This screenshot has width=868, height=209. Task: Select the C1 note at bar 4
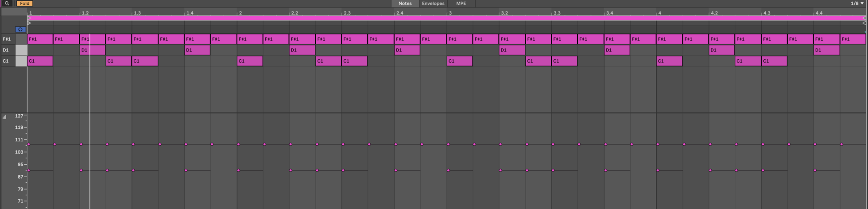pyautogui.click(x=669, y=61)
